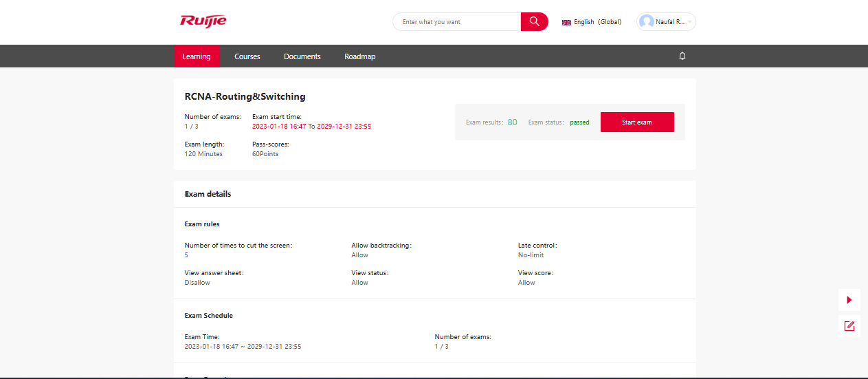Click the Exam Time range in Exam Schedule
Screen dimensions: 868x379
click(243, 347)
